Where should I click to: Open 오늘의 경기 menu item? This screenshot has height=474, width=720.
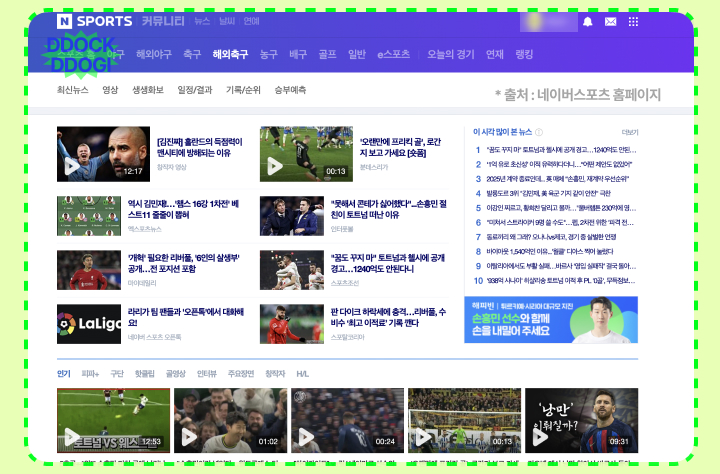point(450,54)
